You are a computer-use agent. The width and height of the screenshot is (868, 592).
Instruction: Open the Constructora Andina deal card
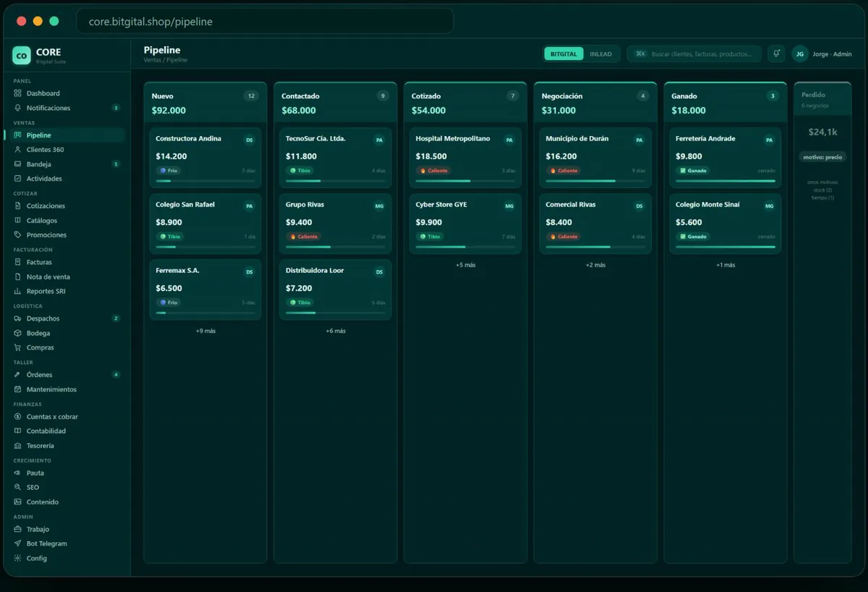(205, 158)
